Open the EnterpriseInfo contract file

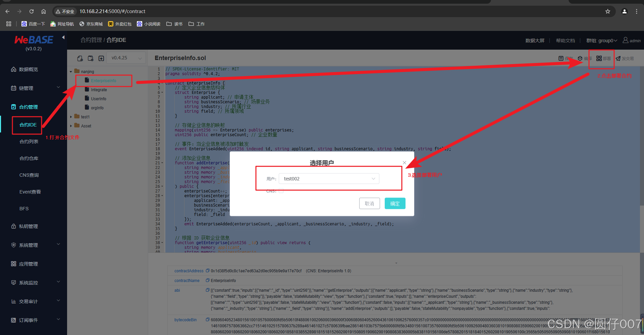click(104, 81)
